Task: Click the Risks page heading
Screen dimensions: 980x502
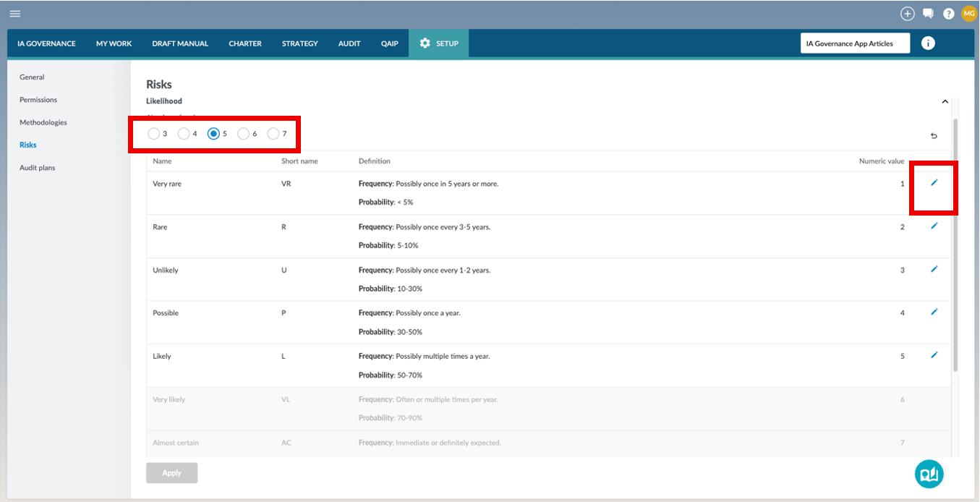Action: (x=159, y=85)
